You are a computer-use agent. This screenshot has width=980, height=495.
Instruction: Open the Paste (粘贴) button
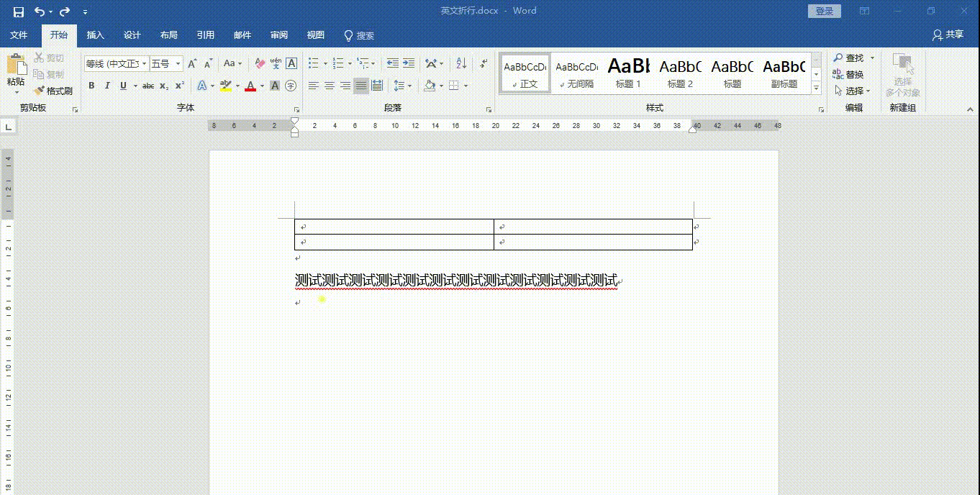15,71
